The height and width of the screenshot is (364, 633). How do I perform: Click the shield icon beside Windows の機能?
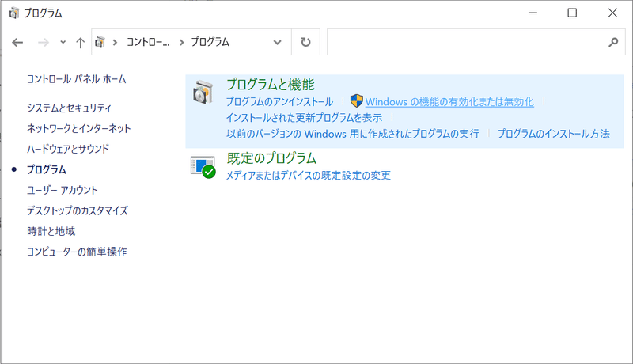pyautogui.click(x=357, y=100)
